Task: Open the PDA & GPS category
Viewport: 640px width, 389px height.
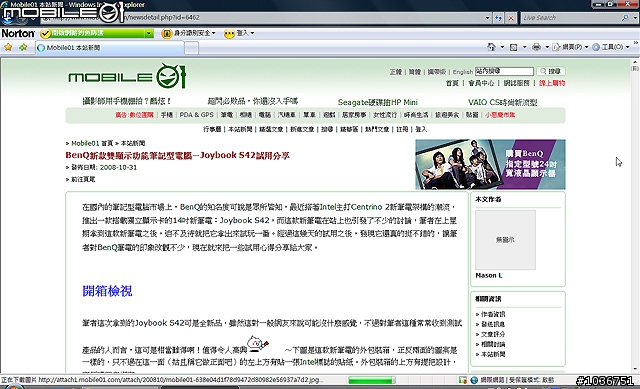Action: click(x=196, y=115)
